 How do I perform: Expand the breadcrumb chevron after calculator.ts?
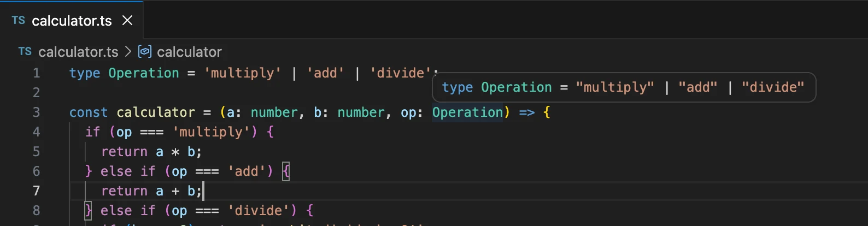128,51
